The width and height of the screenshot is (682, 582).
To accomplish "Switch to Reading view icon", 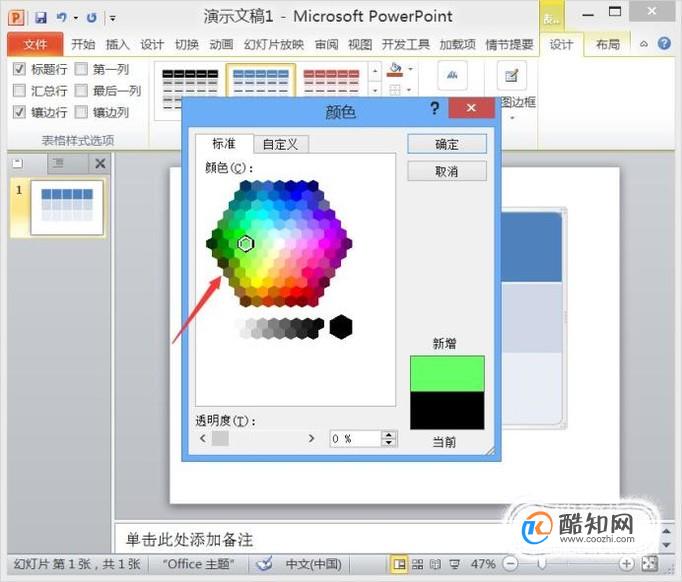I will [x=435, y=564].
